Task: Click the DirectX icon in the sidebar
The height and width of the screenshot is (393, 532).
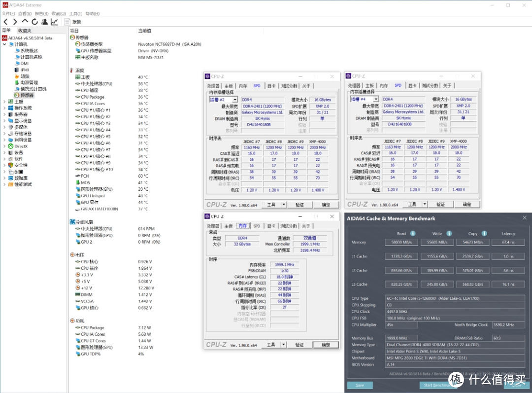Action: [10, 145]
